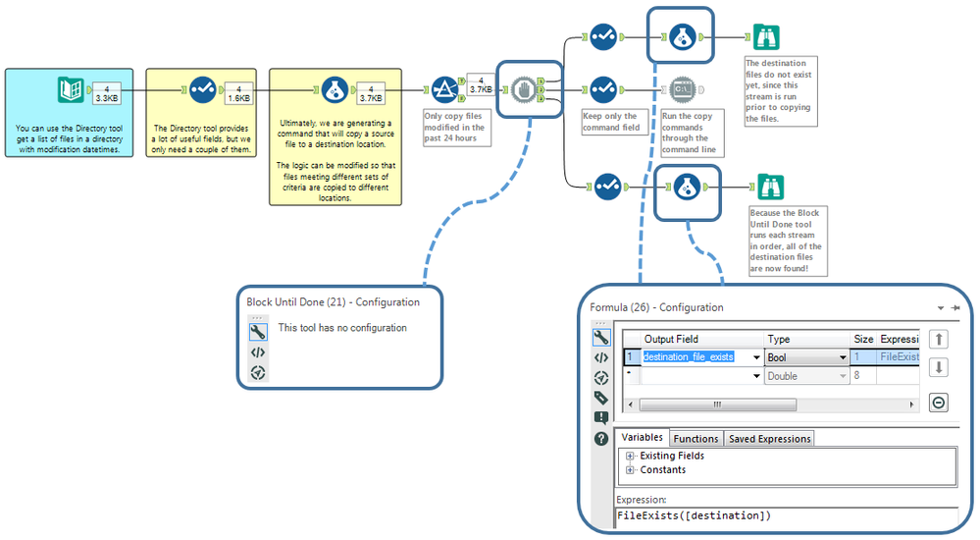Open the destination_file_exists output field dropdown

pyautogui.click(x=756, y=357)
